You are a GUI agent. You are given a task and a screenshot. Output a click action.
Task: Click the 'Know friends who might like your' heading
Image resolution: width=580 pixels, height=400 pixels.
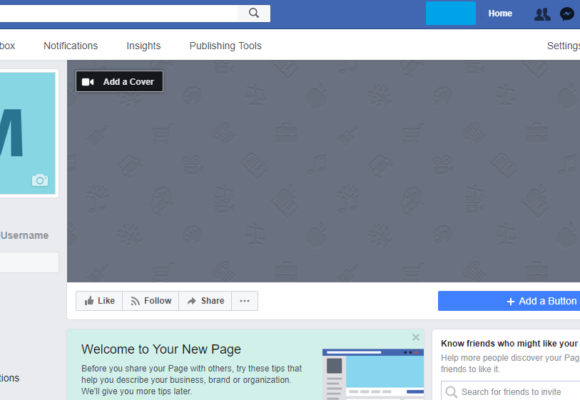[510, 343]
